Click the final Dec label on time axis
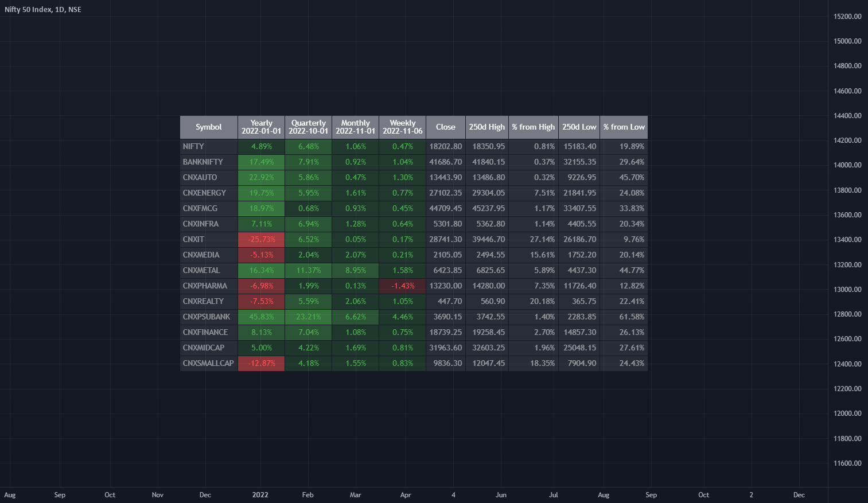Screen dimensions: 868x503 tap(799, 495)
